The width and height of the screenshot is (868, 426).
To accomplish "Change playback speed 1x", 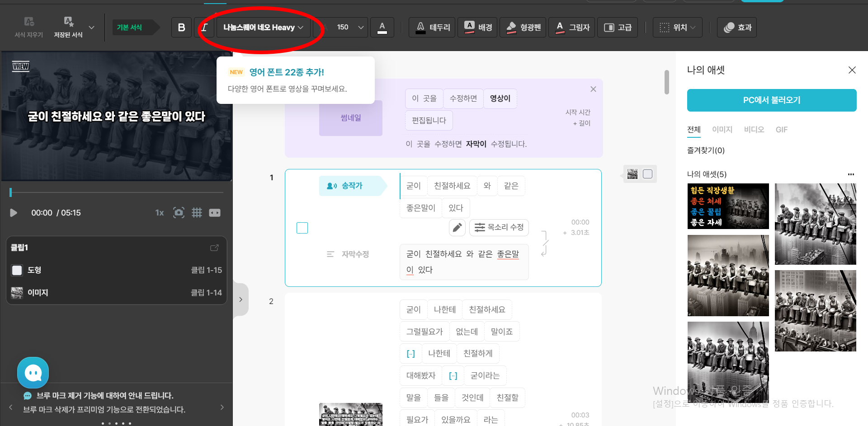I will click(x=160, y=213).
